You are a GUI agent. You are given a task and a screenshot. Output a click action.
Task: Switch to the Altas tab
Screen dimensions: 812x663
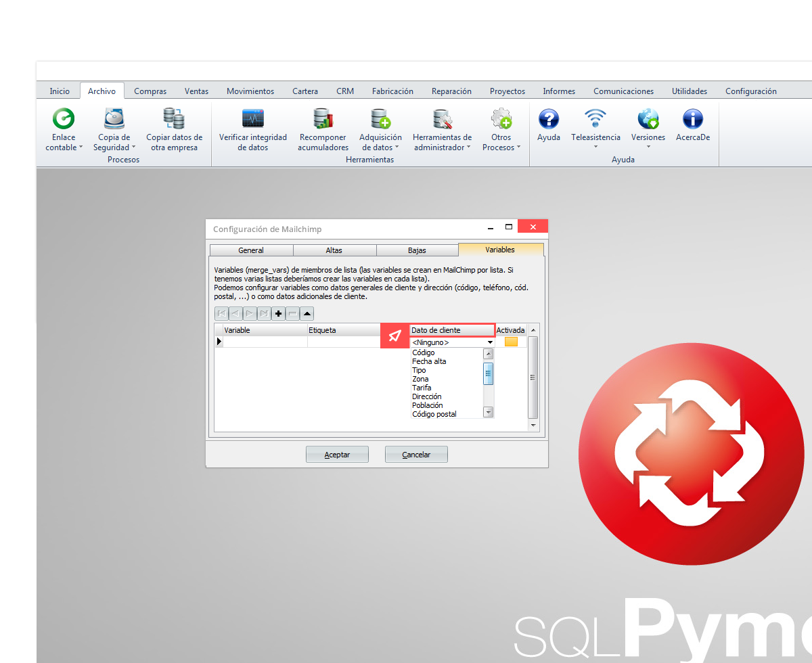pos(334,250)
